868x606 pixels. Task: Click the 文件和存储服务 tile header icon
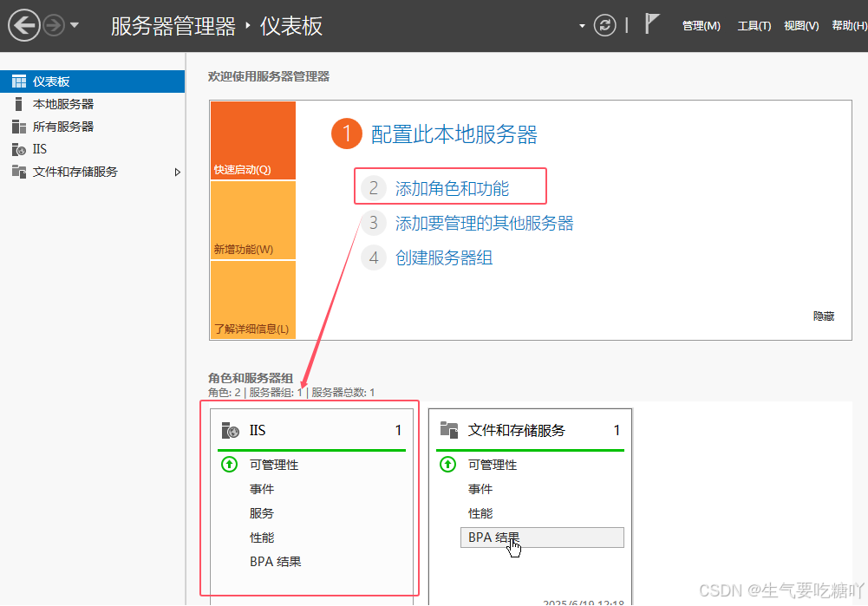449,430
